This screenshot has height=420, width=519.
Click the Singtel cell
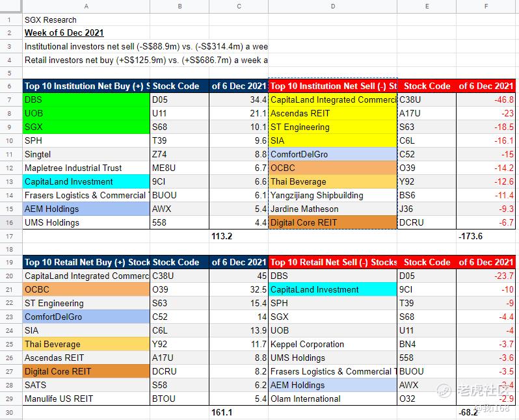pyautogui.click(x=86, y=154)
